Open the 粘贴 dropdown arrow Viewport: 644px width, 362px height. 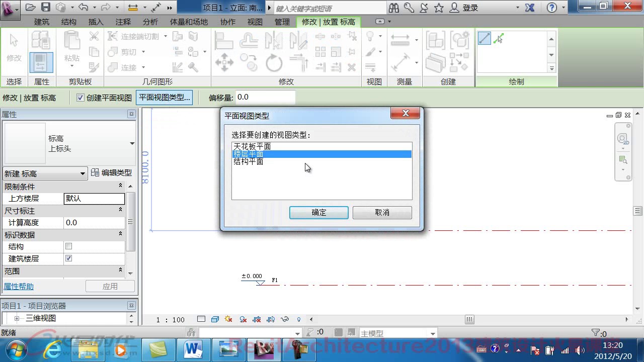tap(72, 66)
